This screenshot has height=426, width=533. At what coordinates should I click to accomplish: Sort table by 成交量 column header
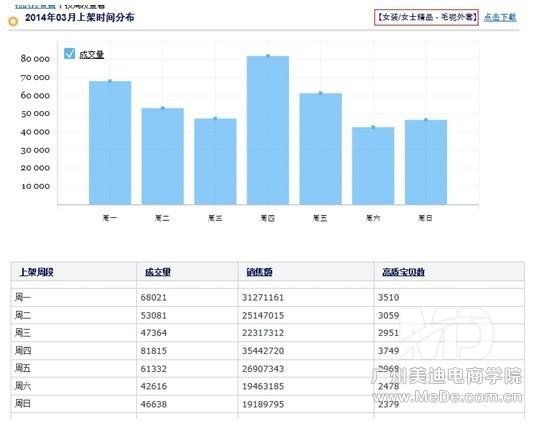click(x=158, y=272)
